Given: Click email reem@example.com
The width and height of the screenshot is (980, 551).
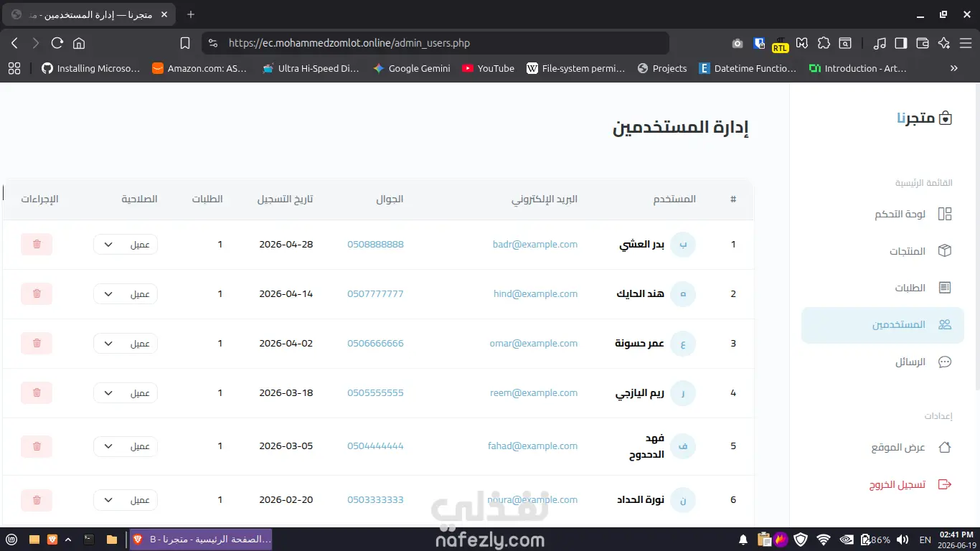Looking at the screenshot, I should (x=534, y=393).
